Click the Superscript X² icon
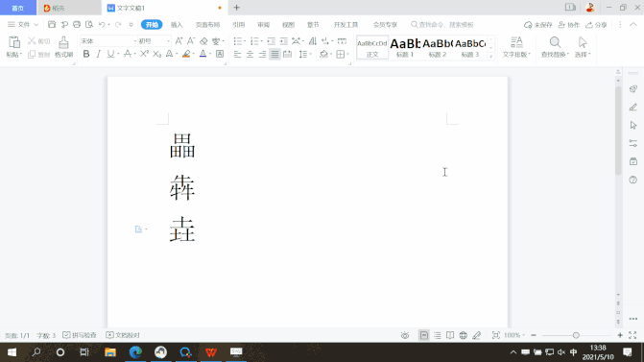Viewport: 644px width, 362px height. (x=144, y=54)
